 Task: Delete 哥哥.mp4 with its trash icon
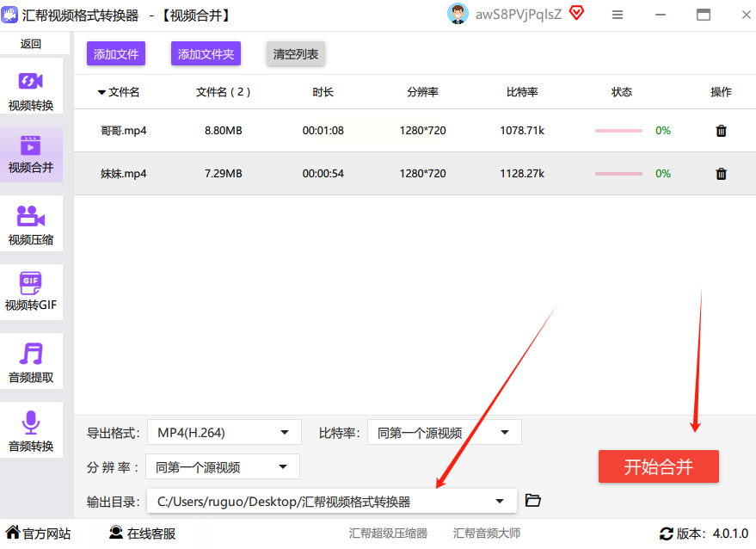pos(721,131)
